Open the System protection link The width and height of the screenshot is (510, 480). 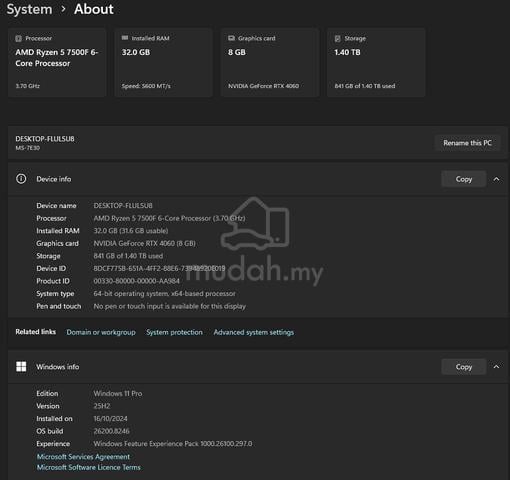pos(174,332)
